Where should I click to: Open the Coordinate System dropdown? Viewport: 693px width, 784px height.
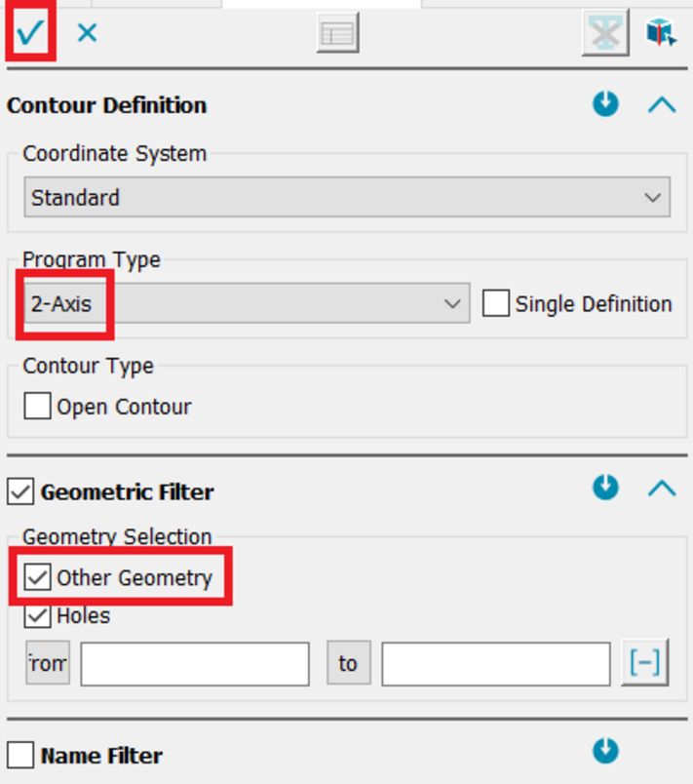[x=347, y=197]
